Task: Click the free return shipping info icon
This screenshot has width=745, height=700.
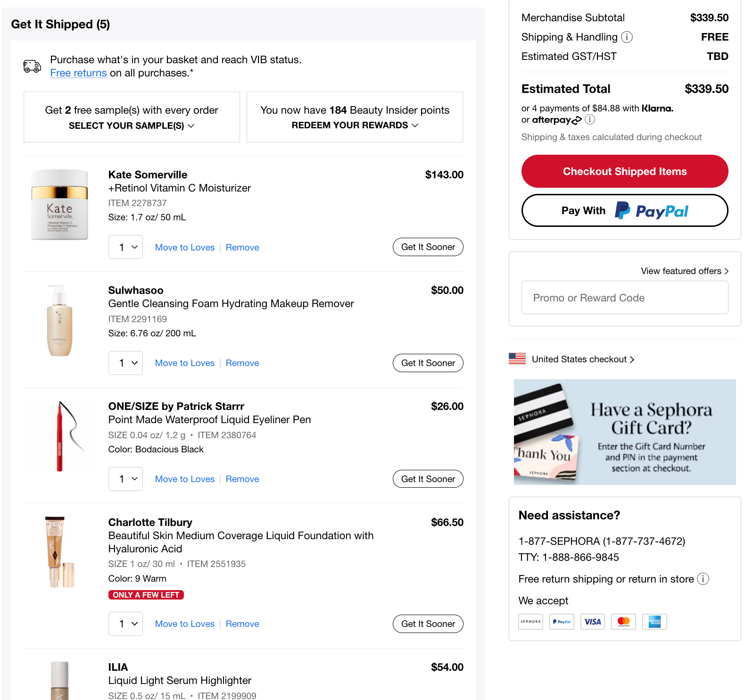Action: click(703, 579)
